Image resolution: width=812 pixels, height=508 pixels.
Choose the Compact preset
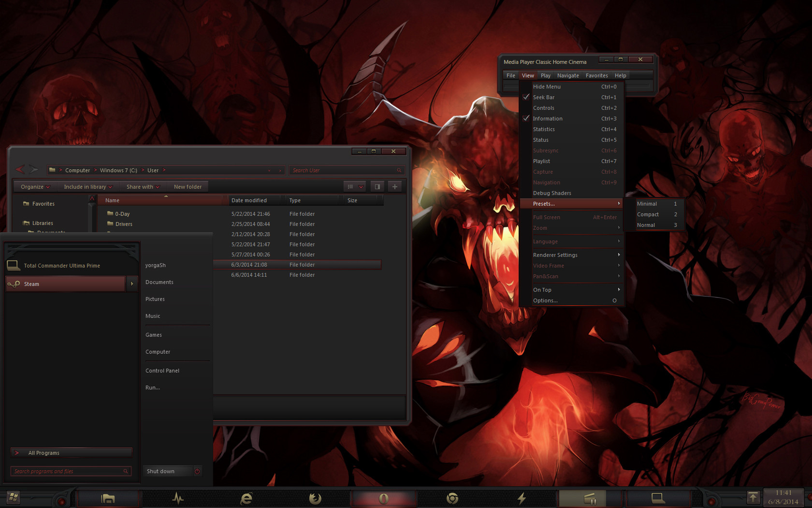point(654,214)
